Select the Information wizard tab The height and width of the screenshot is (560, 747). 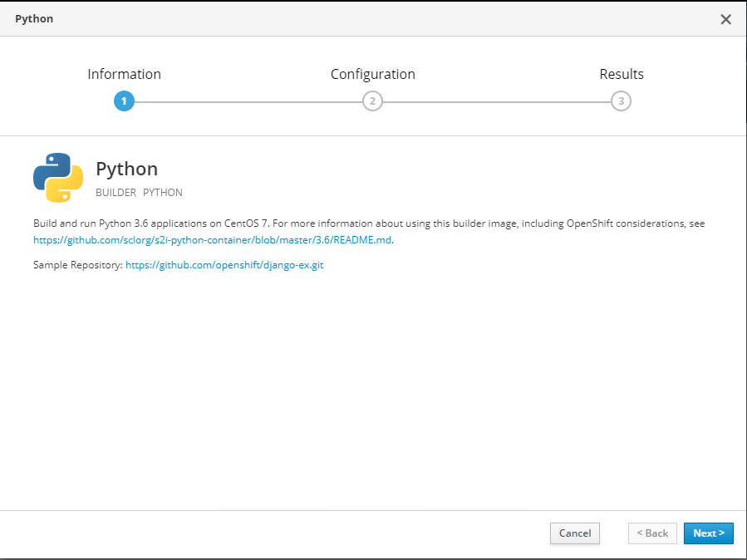(124, 74)
